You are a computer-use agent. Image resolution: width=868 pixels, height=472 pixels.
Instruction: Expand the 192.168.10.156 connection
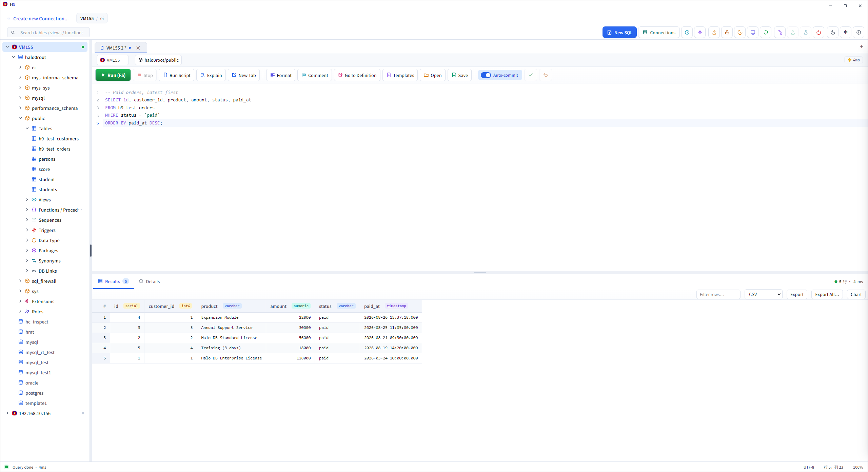(7, 413)
